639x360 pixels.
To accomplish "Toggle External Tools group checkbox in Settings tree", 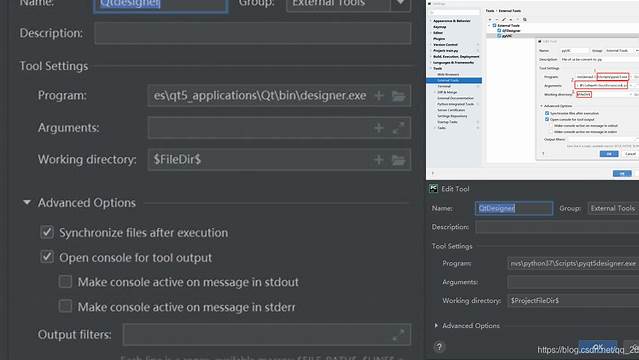I will pos(494,26).
